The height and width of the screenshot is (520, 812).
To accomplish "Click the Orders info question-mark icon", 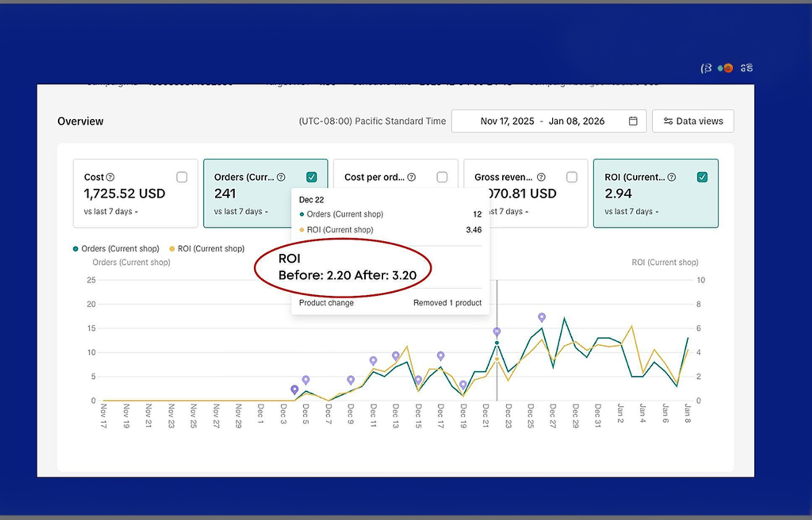I will click(x=281, y=177).
